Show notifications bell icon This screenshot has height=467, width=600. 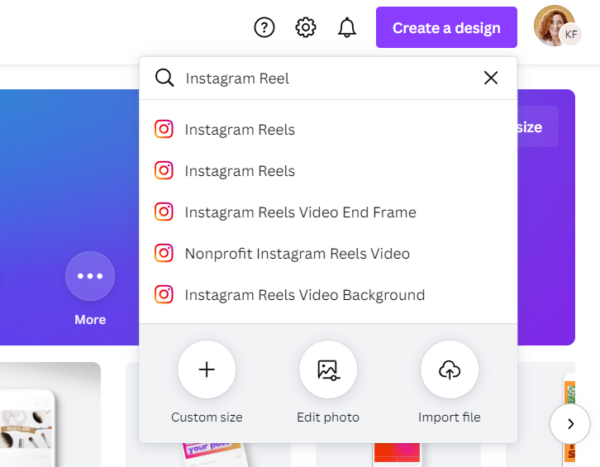[347, 28]
